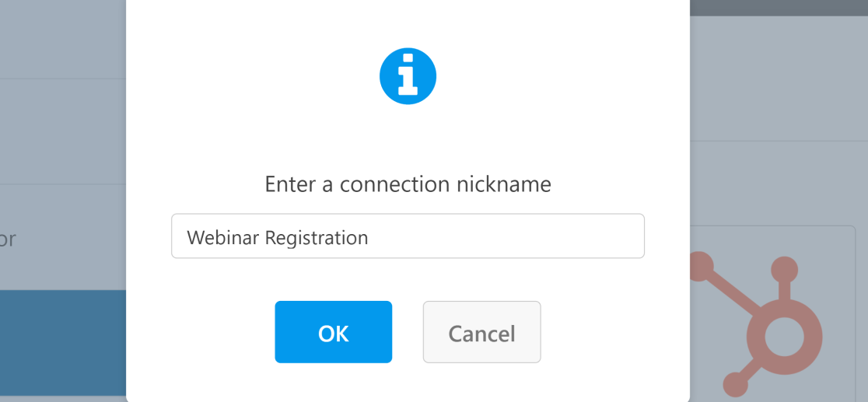
Task: Click the dimmed HubSpot card panel on the right
Action: click(x=772, y=313)
